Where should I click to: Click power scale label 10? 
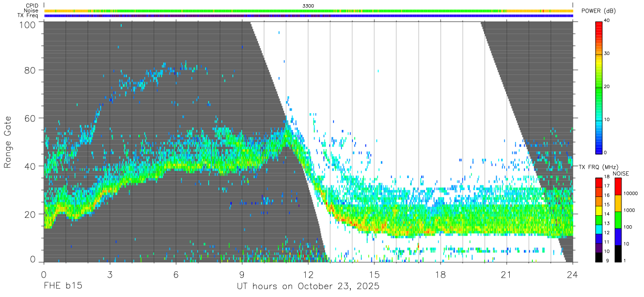coord(607,119)
